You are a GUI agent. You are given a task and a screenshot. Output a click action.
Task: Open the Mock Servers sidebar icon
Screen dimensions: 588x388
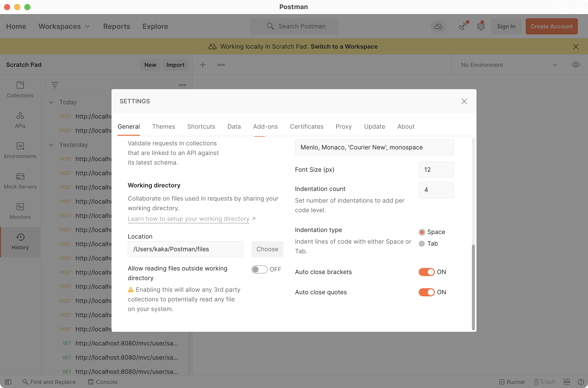coord(20,180)
